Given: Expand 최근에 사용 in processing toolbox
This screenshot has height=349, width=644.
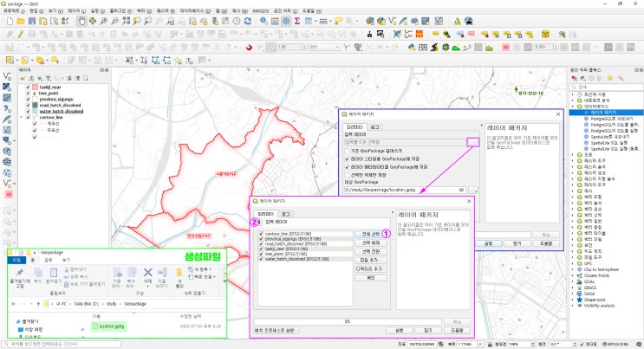Looking at the screenshot, I should coord(573,94).
